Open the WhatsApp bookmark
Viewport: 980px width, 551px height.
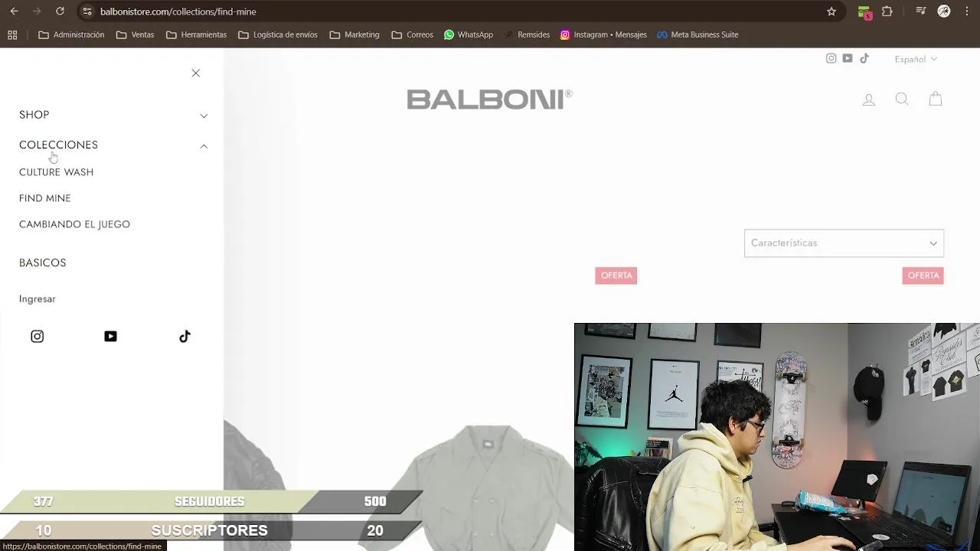[x=468, y=34]
